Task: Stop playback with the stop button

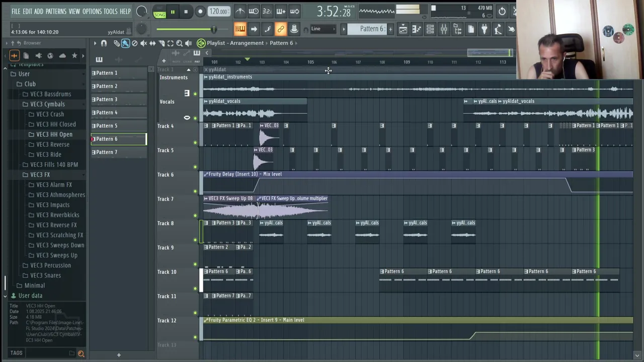Action: point(186,12)
